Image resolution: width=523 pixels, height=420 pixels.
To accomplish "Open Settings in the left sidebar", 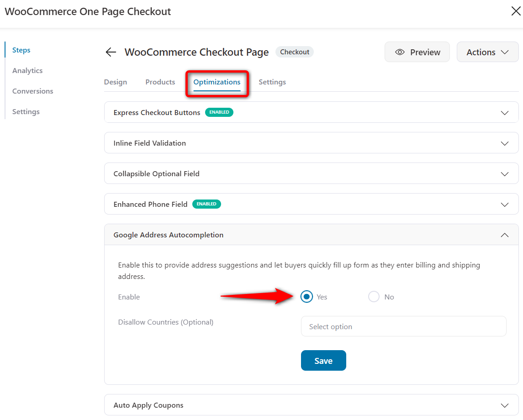I will tap(26, 112).
